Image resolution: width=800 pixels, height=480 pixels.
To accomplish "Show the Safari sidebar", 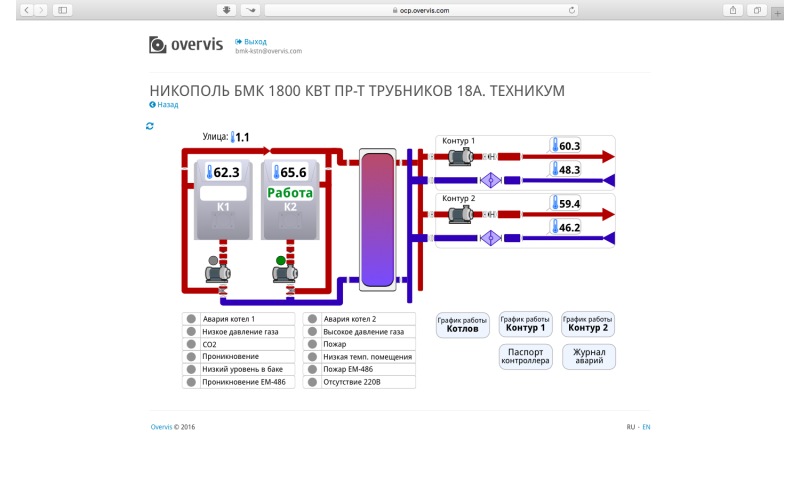I will click(62, 10).
